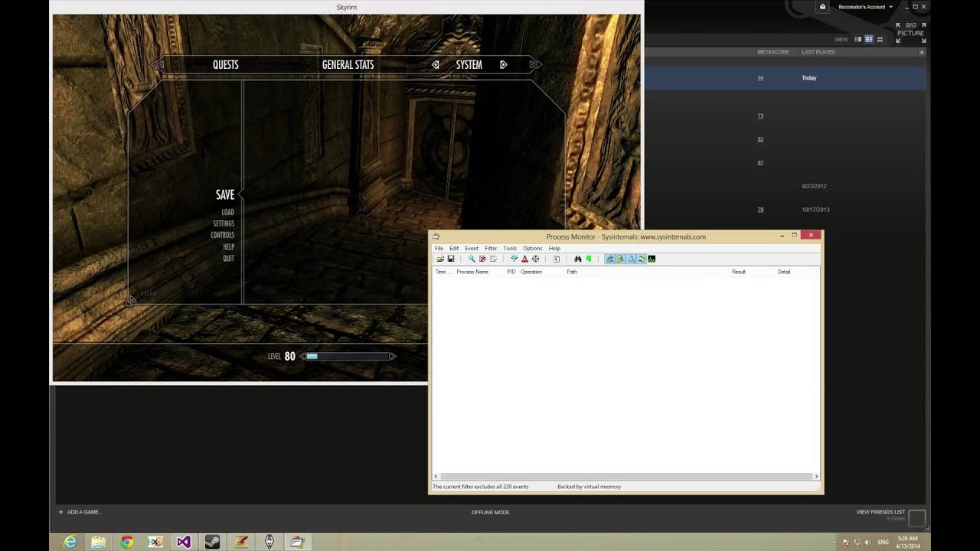Sort Steam list by METASCORE column
This screenshot has width=980, height=551.
point(773,52)
